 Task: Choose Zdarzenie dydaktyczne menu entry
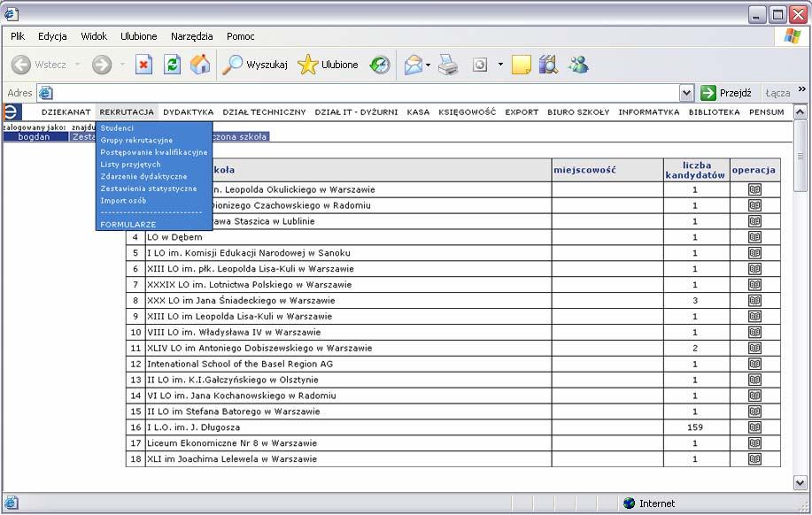click(144, 176)
